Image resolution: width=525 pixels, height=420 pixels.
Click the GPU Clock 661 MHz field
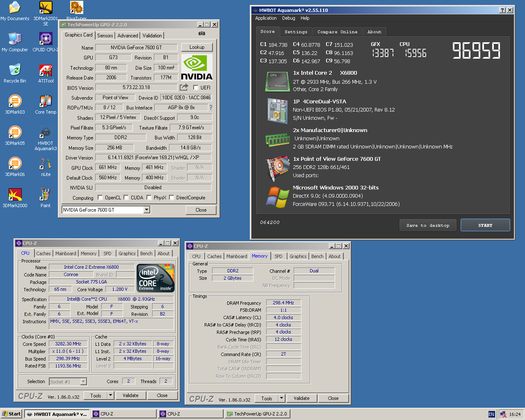click(x=108, y=167)
